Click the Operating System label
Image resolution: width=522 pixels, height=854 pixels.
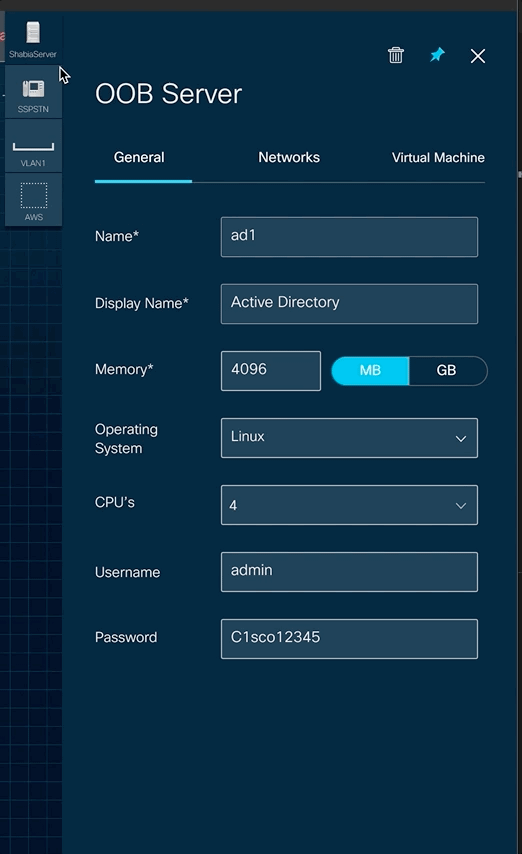pos(126,439)
